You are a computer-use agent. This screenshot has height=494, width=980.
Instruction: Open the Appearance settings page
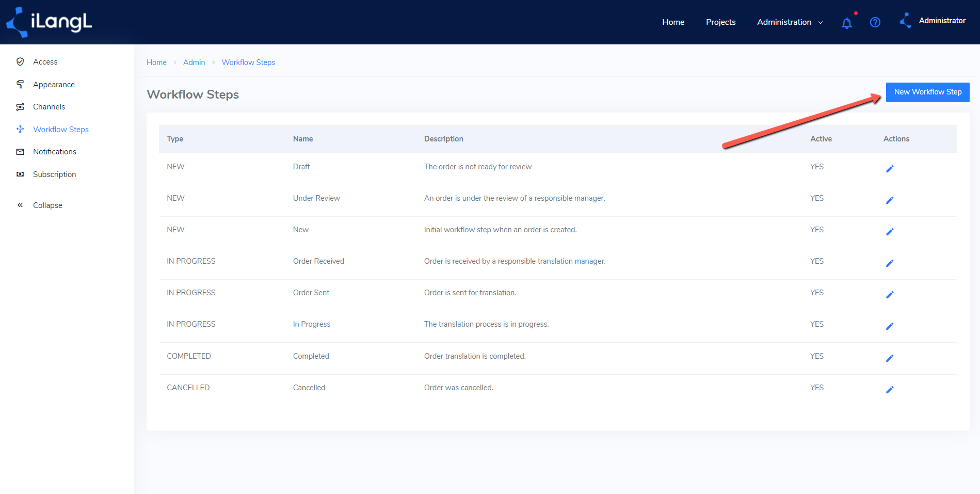(54, 85)
